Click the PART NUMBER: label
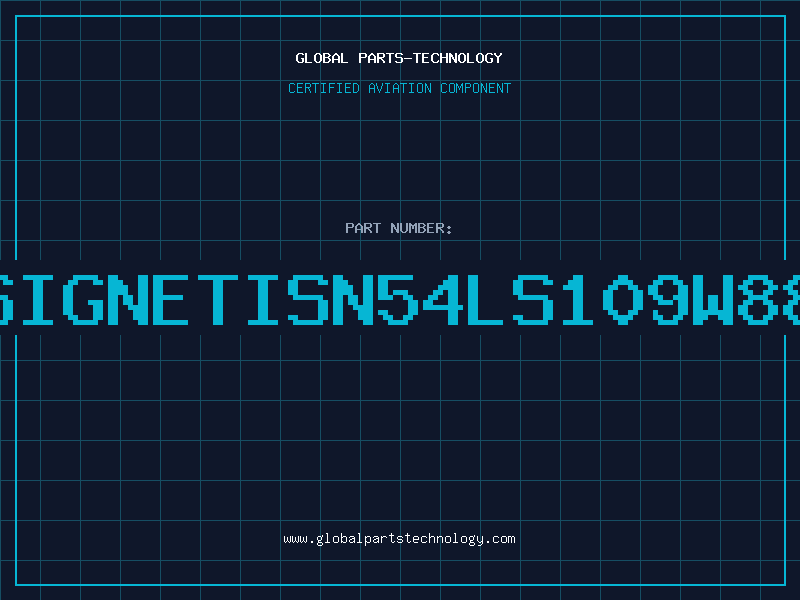Viewport: 800px width, 600px height. point(399,228)
